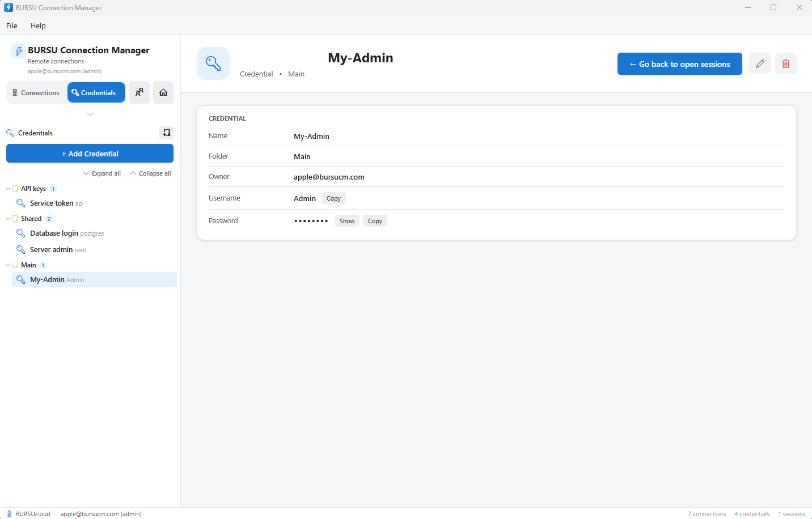The width and height of the screenshot is (812, 519).
Task: Click the Main folder icon
Action: pyautogui.click(x=15, y=265)
